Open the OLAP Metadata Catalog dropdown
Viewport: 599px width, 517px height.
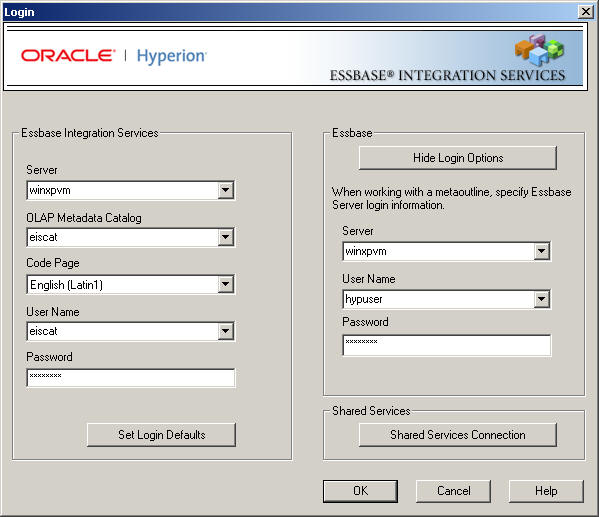point(225,237)
